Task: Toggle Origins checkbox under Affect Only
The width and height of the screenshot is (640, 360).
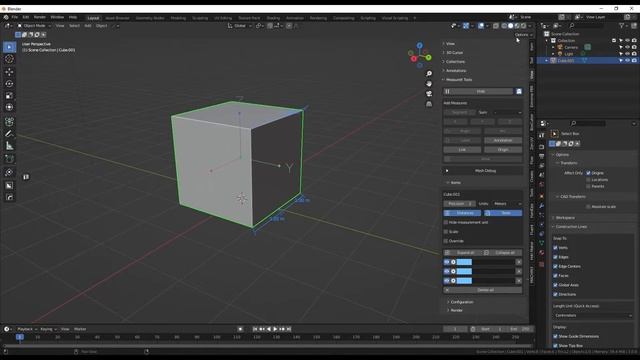Action: point(589,173)
